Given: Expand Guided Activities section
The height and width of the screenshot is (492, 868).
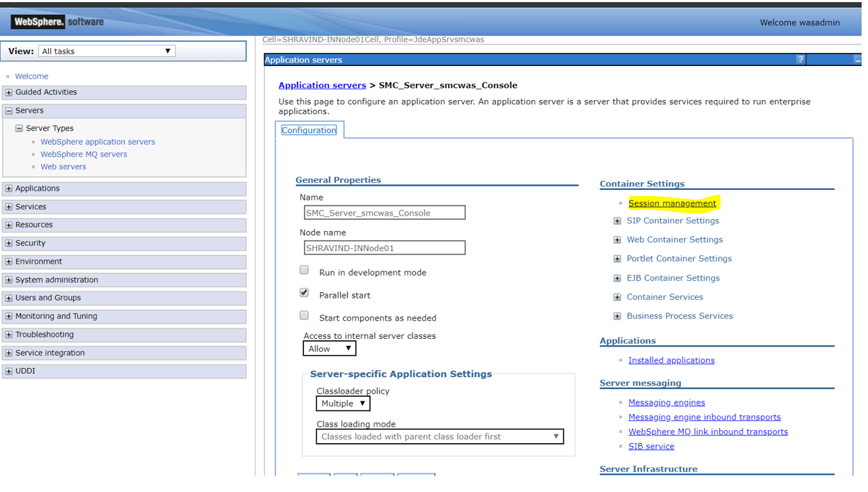Looking at the screenshot, I should tap(9, 92).
